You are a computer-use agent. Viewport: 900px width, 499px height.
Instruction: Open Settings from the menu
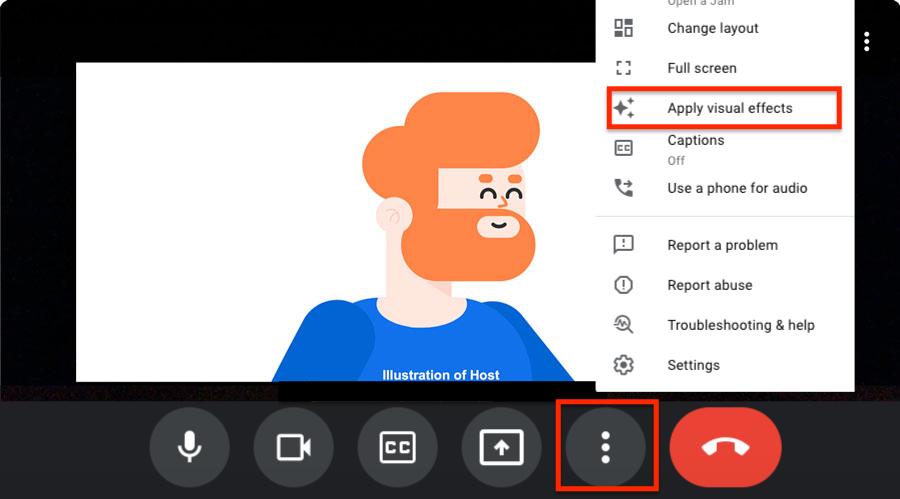point(725,365)
